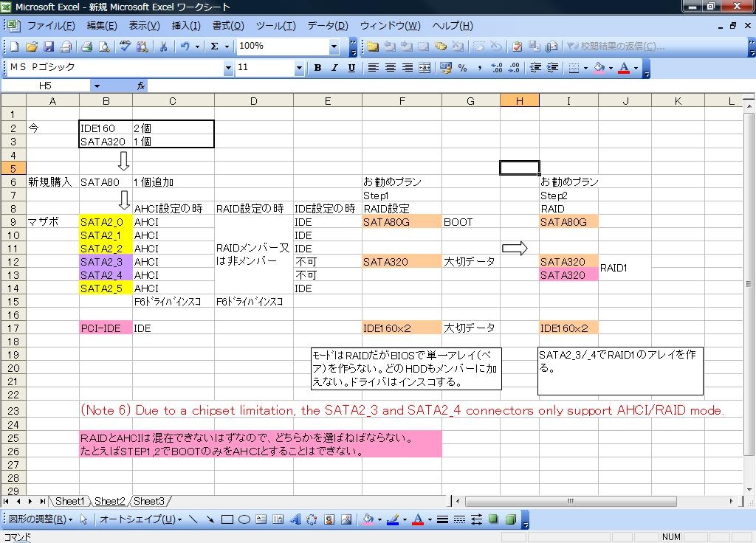Open the AutoSum functions dropdown arrow
Image resolution: width=756 pixels, height=543 pixels.
pos(227,46)
